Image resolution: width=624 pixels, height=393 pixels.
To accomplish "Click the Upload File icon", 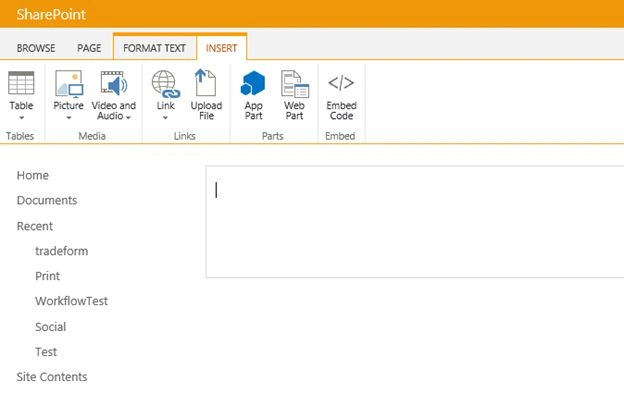I will (206, 82).
